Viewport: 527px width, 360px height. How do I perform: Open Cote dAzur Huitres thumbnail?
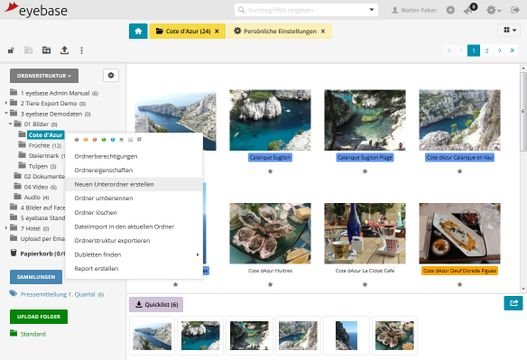tap(270, 233)
